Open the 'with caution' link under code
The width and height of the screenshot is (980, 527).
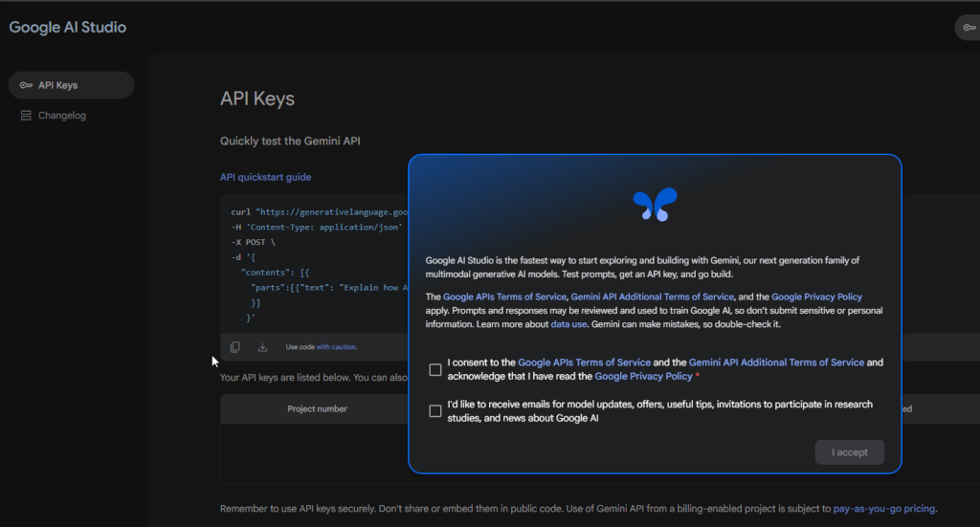click(x=336, y=347)
